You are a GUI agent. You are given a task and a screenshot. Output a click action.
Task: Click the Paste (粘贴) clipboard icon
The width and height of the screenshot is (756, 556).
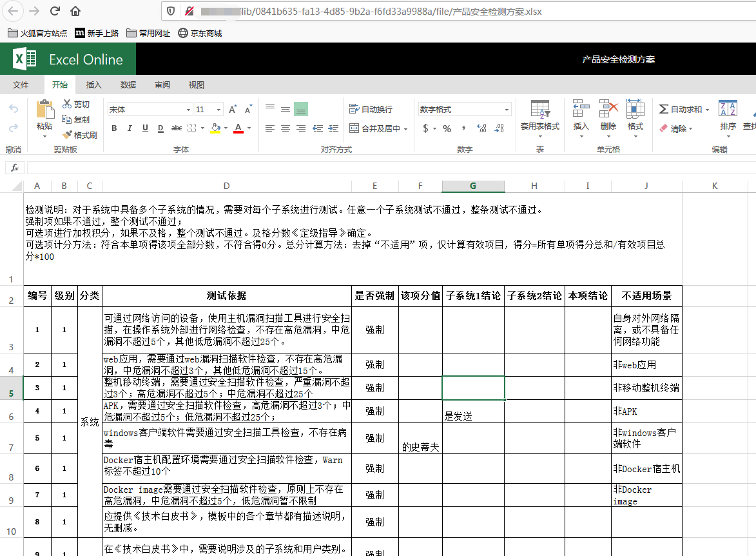45,110
